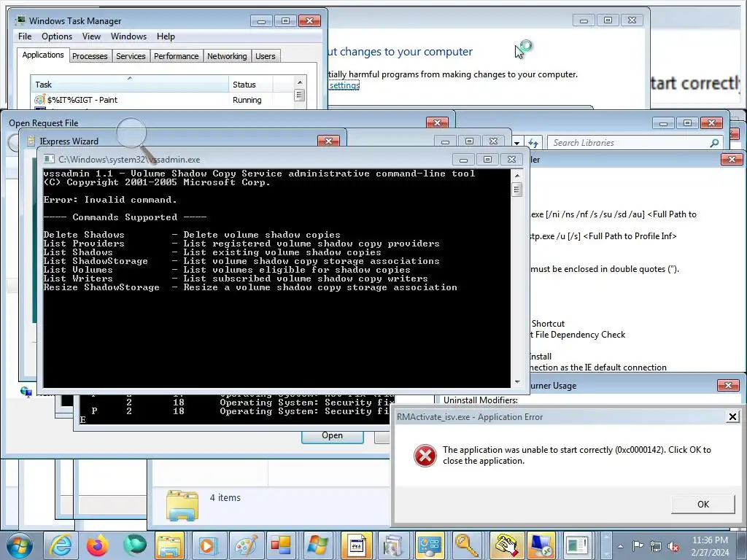Maximize the vssadmin.exe console window
Image resolution: width=747 pixels, height=560 pixels.
click(x=487, y=159)
